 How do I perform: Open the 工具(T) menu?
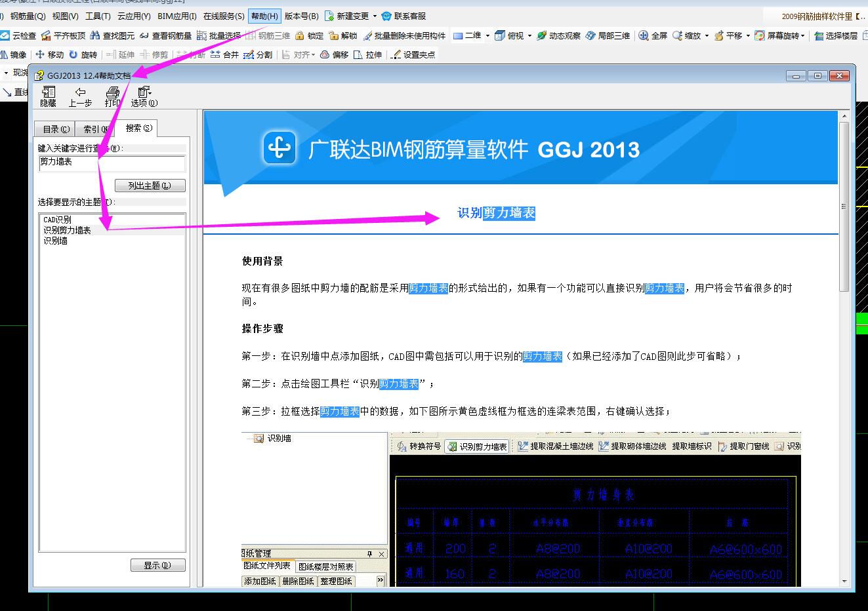pyautogui.click(x=98, y=16)
